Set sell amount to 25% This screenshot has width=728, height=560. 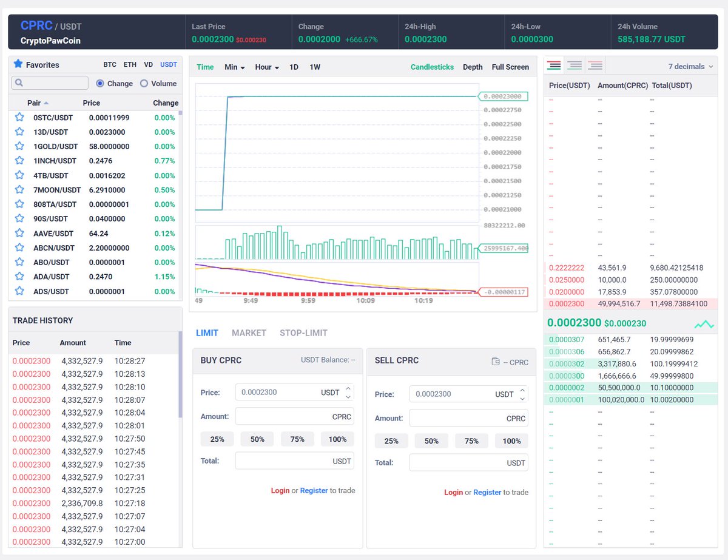coord(391,441)
